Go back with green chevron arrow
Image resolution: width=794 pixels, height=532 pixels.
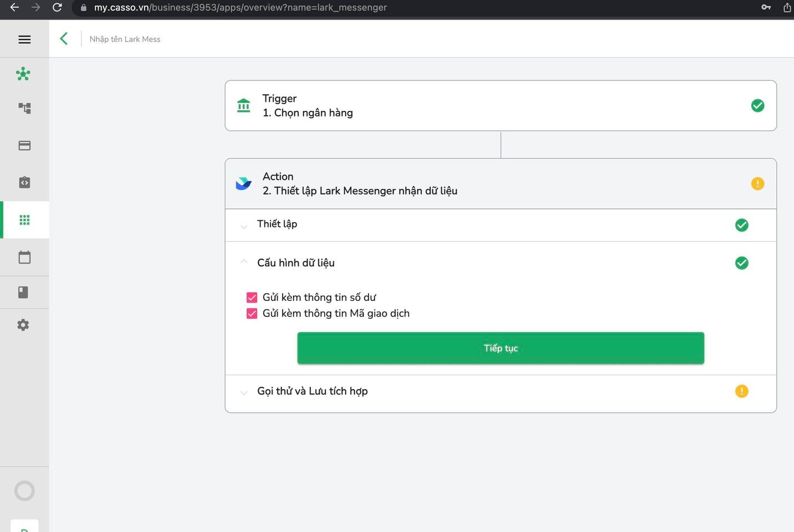(x=64, y=39)
